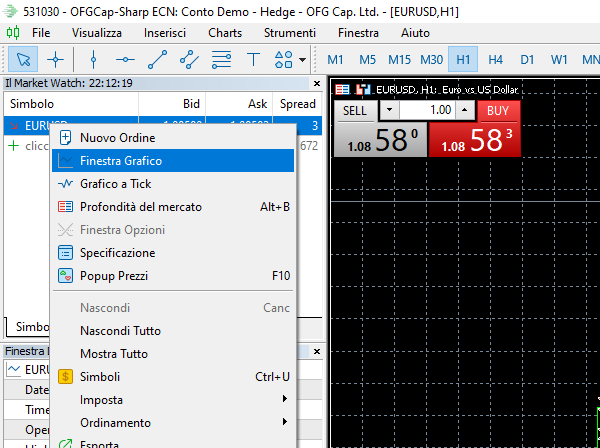The image size is (600, 448).
Task: Toggle the H1 timeframe button
Action: tap(463, 60)
